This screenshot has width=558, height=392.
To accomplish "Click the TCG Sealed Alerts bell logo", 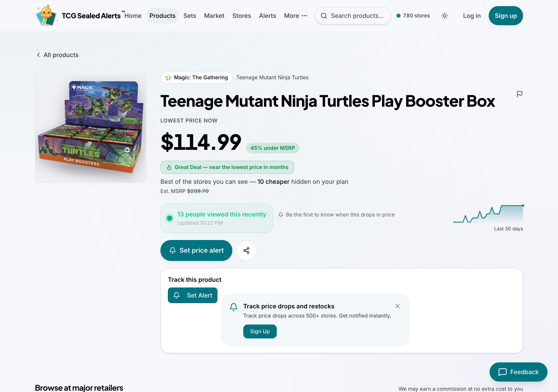I will click(46, 16).
